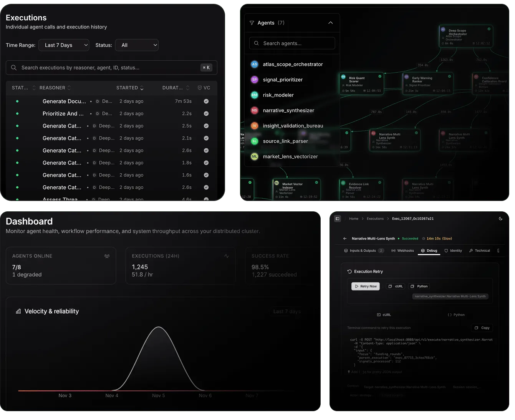Image resolution: width=515 pixels, height=420 pixels.
Task: Open Status All dropdown
Action: click(137, 45)
